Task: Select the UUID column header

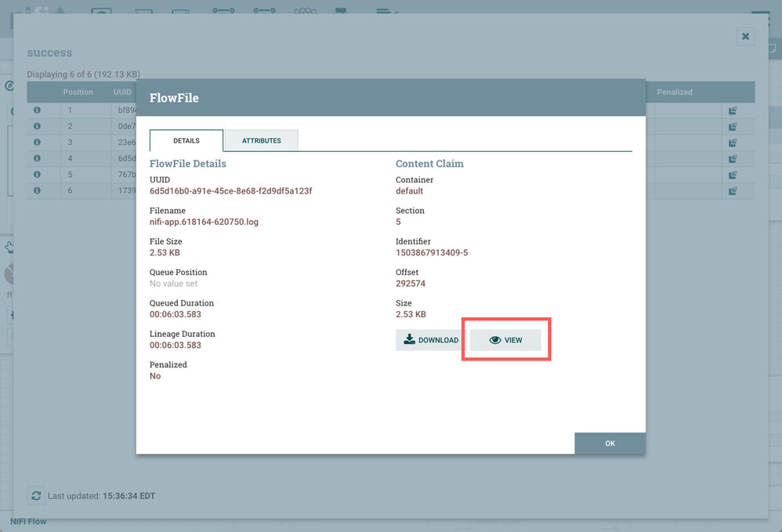Action: [122, 92]
